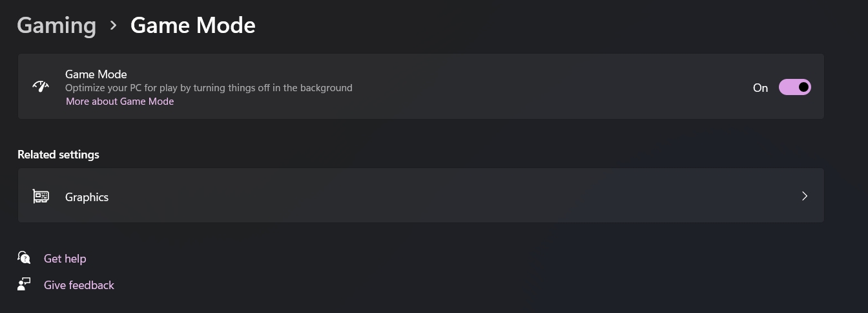This screenshot has height=313, width=868.
Task: Click the Related settings section heading
Action: 58,155
